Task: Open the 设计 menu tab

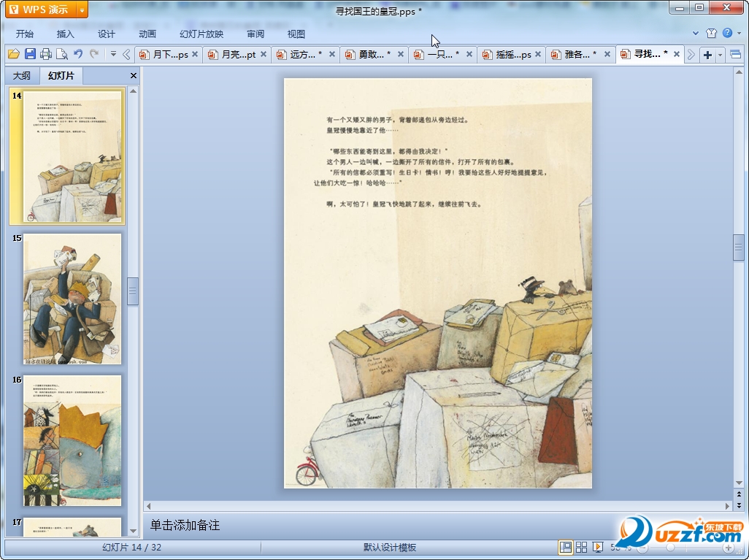Action: (106, 34)
